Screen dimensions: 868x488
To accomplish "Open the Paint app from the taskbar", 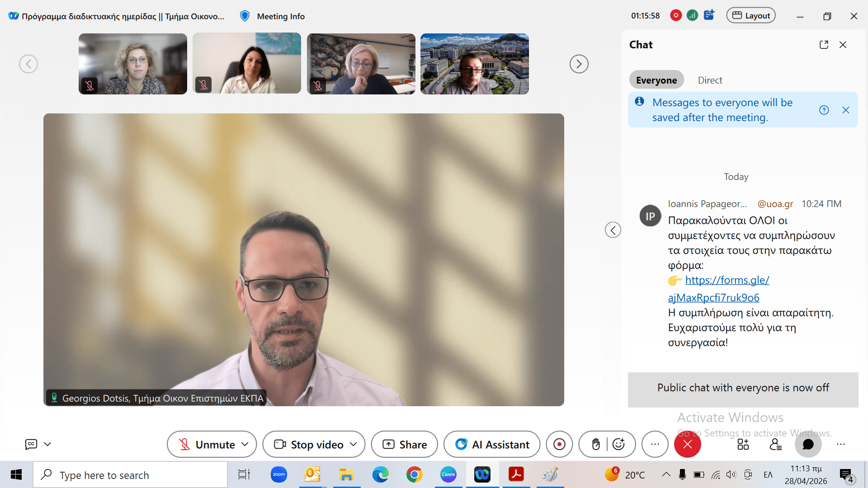I will click(550, 474).
